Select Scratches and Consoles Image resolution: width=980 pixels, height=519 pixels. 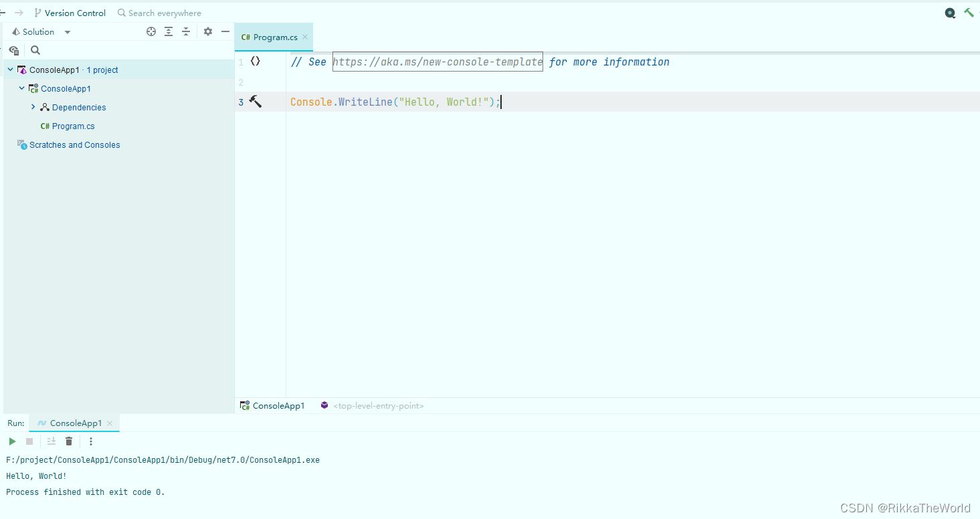[x=75, y=144]
